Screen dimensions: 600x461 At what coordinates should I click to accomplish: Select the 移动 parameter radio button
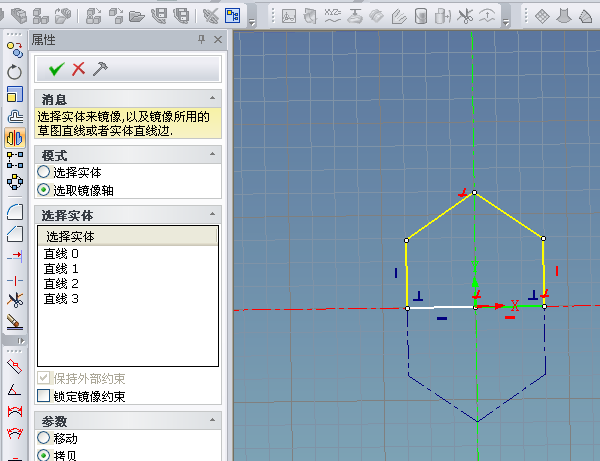point(43,439)
